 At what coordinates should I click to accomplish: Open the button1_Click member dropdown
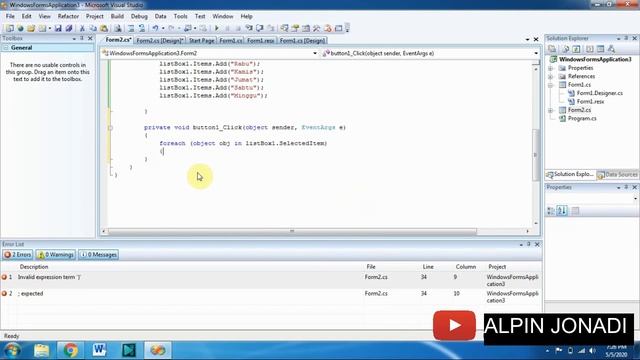point(536,53)
